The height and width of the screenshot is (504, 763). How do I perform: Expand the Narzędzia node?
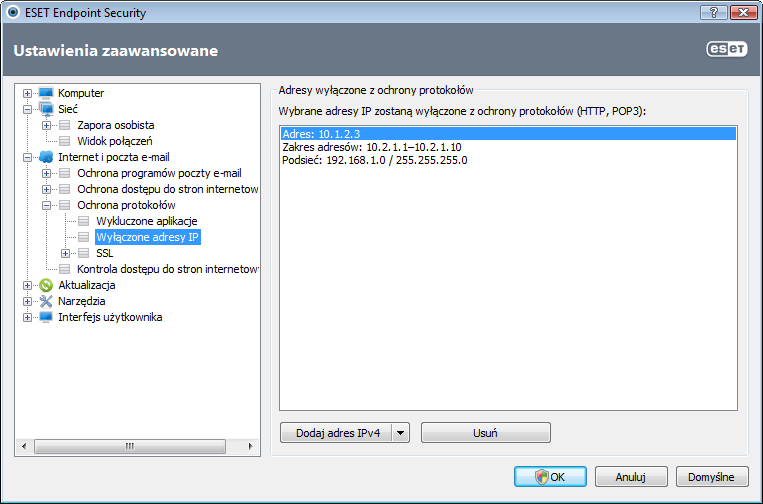27,302
